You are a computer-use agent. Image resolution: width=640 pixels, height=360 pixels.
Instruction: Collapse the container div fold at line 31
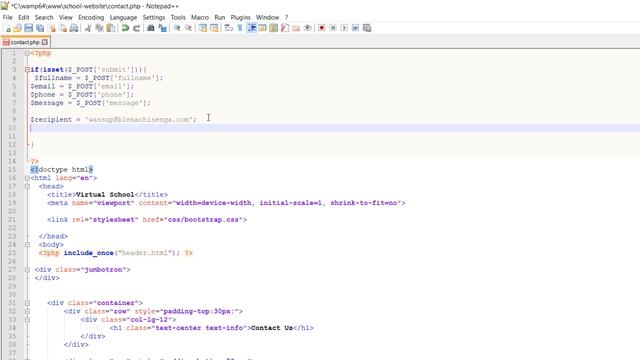pyautogui.click(x=27, y=303)
